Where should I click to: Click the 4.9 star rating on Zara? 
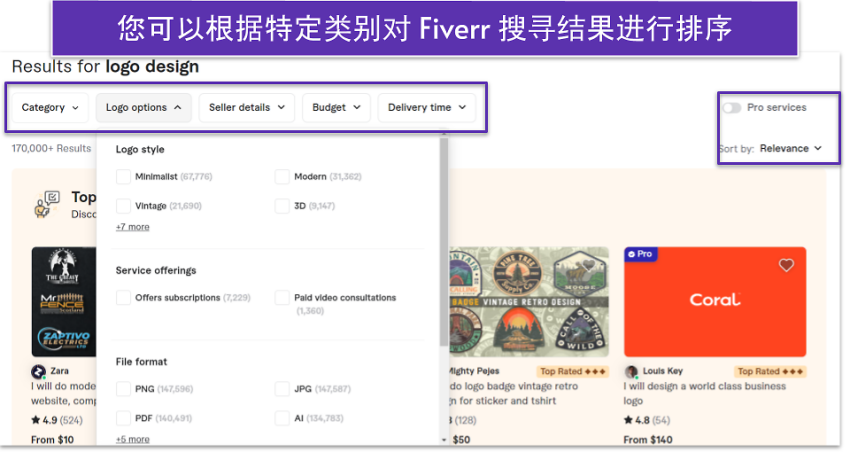57,420
